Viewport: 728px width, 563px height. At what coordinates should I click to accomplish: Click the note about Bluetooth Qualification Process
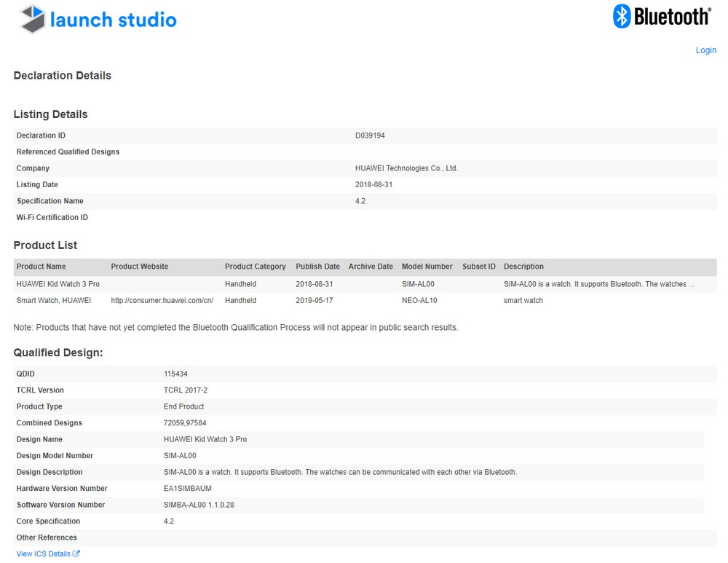point(236,328)
